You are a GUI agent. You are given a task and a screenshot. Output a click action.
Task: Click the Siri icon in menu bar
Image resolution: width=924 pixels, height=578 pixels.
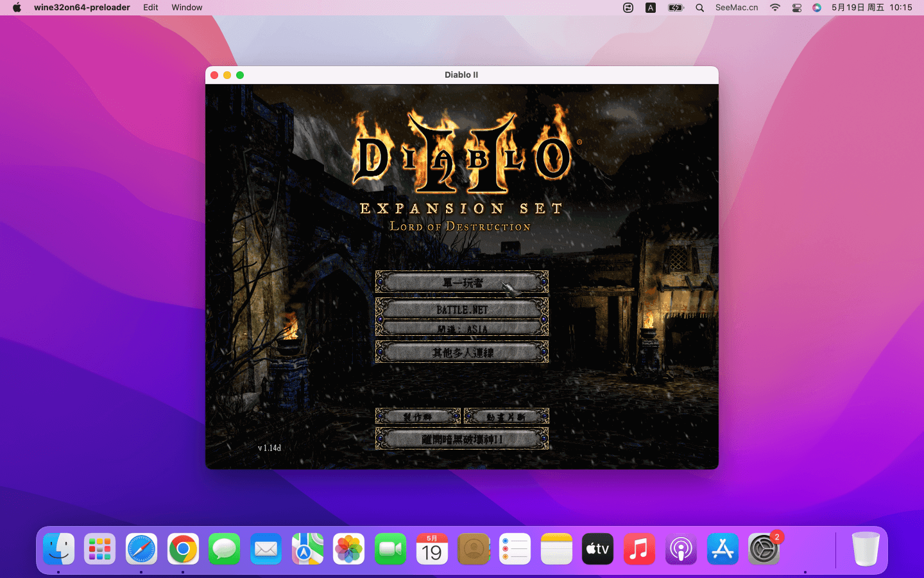[x=817, y=8]
